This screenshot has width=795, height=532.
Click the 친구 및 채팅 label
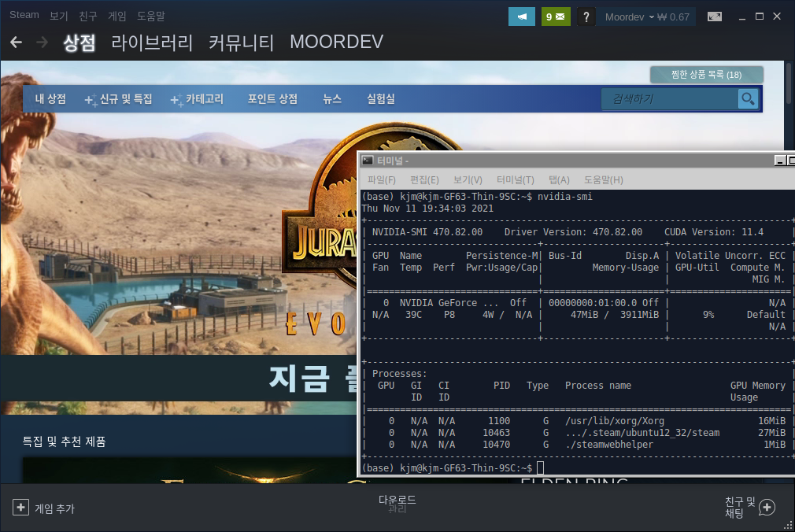pyautogui.click(x=740, y=507)
